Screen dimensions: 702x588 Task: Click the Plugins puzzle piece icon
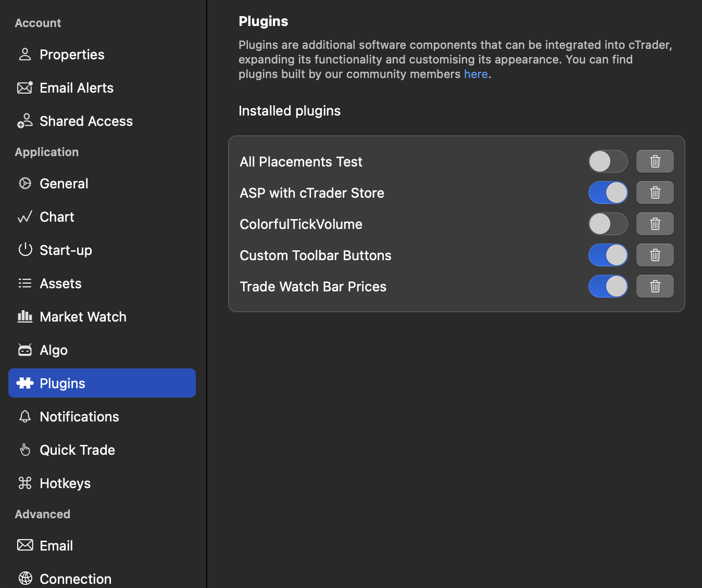tap(24, 383)
